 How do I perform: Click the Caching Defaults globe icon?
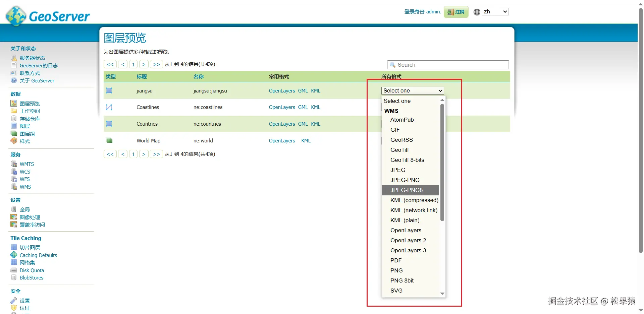coord(14,255)
